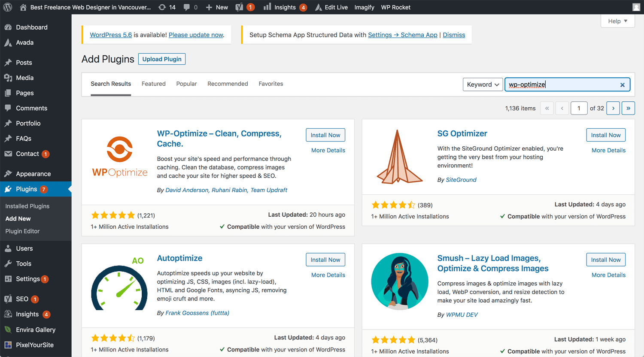Open the WordPress 5.6 link
This screenshot has height=357, width=644.
click(x=111, y=35)
